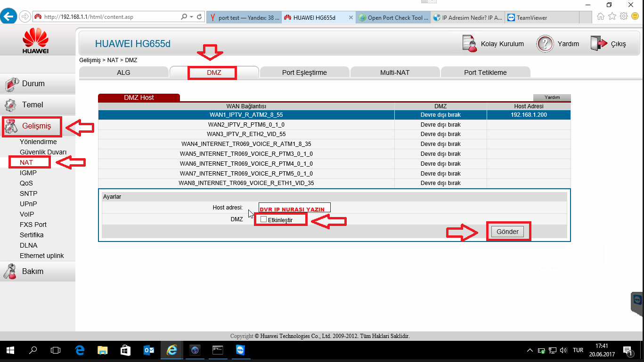Viewport: 644px width, 362px height.
Task: Click the smiley feedback icon
Action: (x=635, y=16)
